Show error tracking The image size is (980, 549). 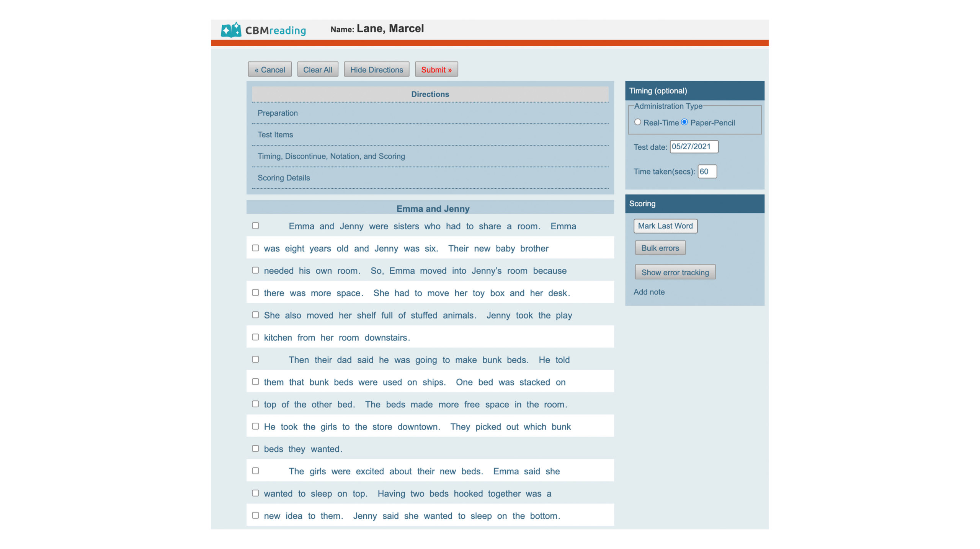click(675, 272)
